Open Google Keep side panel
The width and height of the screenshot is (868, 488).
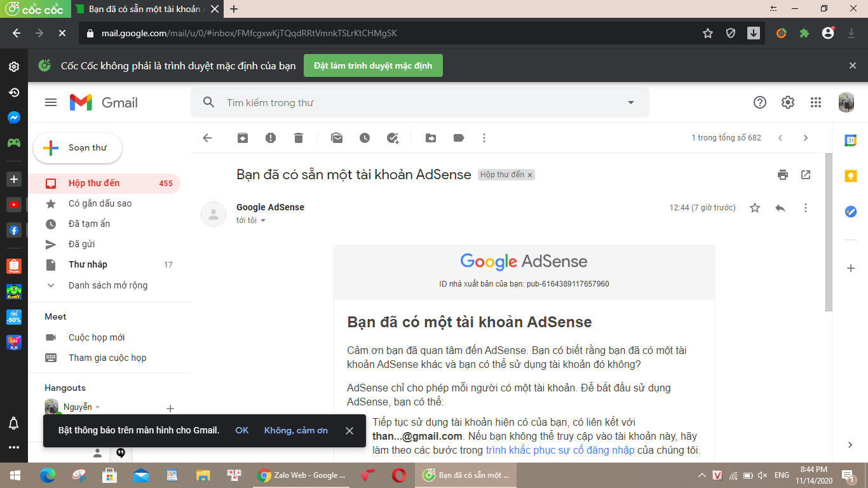point(851,176)
